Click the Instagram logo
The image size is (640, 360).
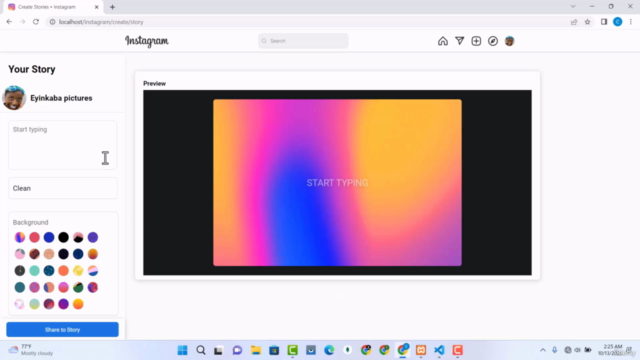point(147,41)
